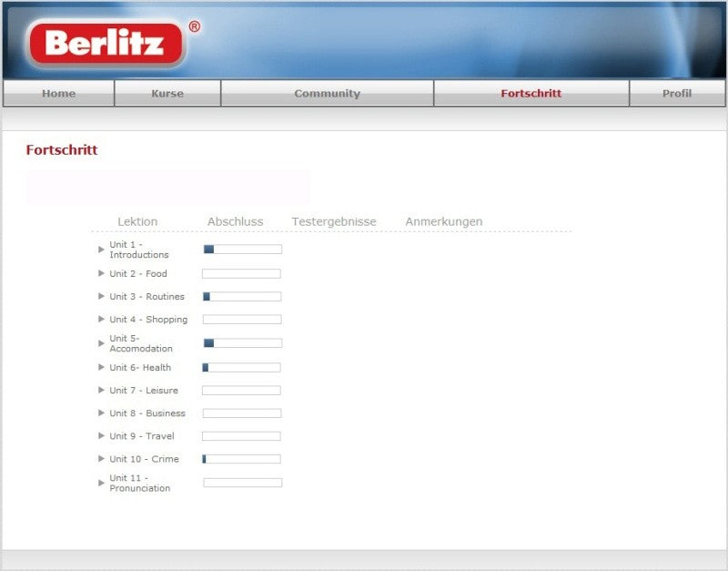This screenshot has height=571, width=728.
Task: Select the Fortschritt tab
Action: pos(531,93)
